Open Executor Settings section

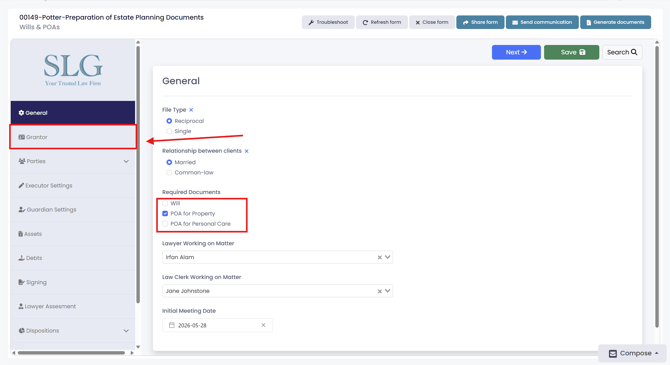pos(73,185)
